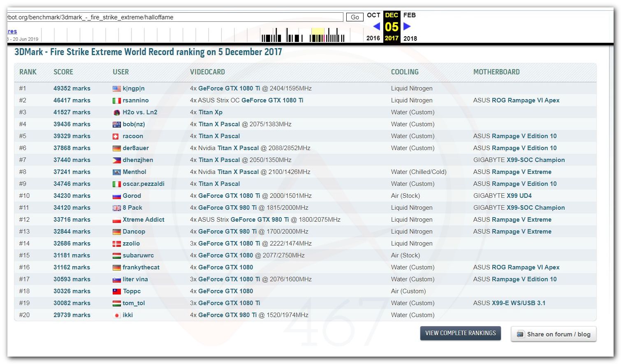Click the Russian flag next to Gorod
Screen dimensions: 621x364
117,196
